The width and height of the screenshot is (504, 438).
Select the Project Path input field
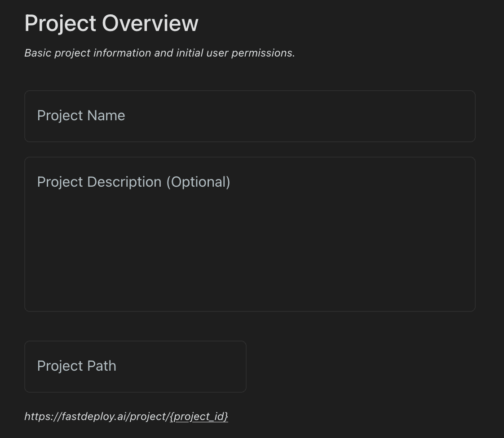pyautogui.click(x=135, y=366)
